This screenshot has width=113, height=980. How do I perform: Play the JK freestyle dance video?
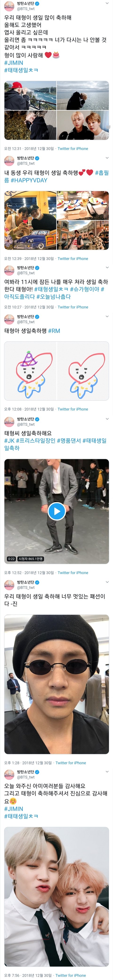(x=56, y=511)
